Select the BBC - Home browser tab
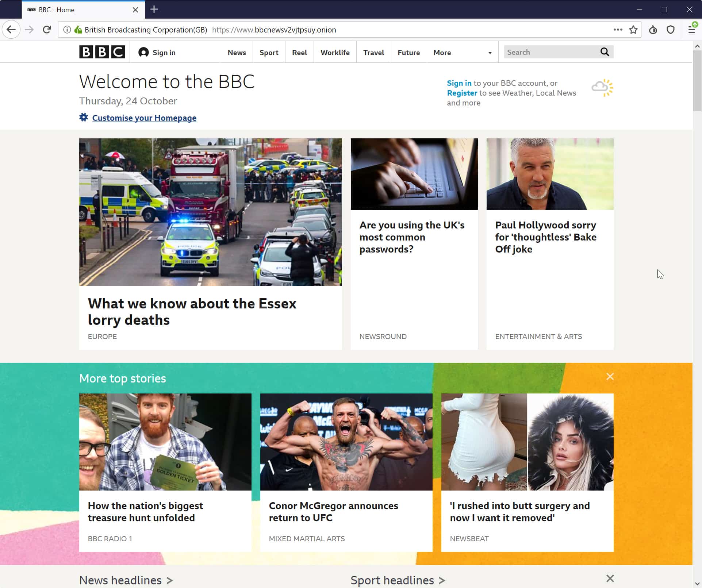 click(83, 10)
